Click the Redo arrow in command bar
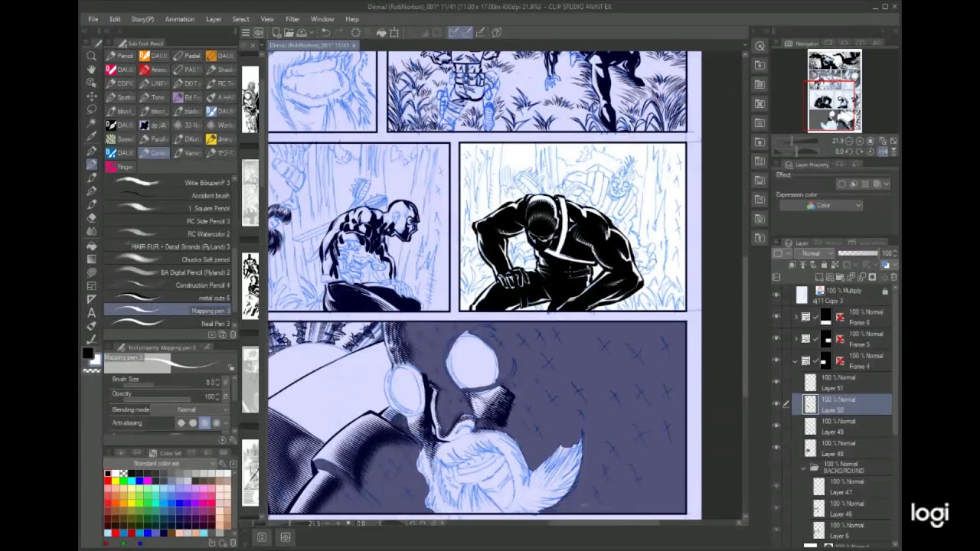The width and height of the screenshot is (980, 551). click(x=340, y=32)
